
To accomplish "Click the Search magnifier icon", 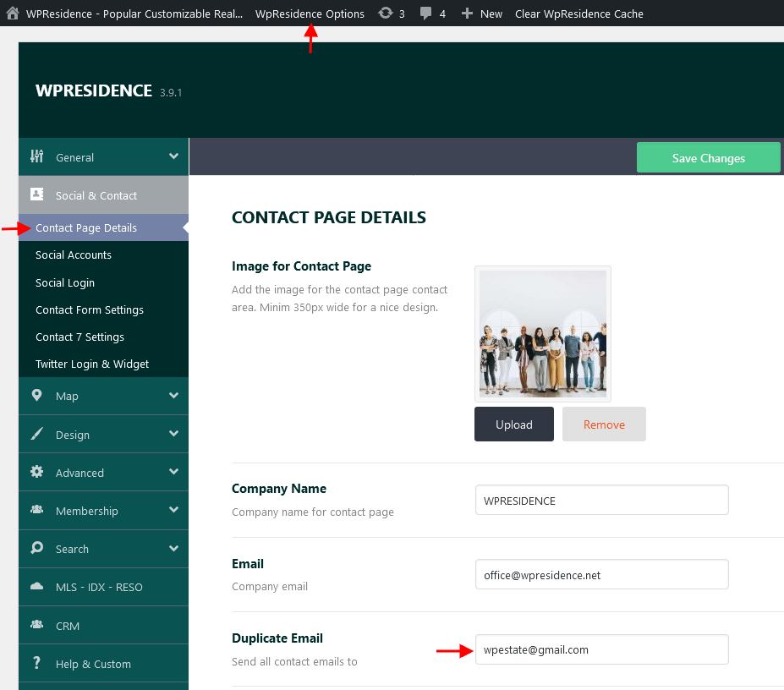I will pos(36,548).
